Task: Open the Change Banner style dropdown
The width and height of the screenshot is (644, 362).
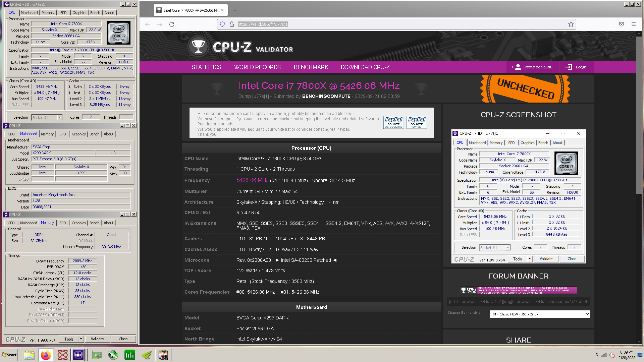Action: (x=540, y=314)
